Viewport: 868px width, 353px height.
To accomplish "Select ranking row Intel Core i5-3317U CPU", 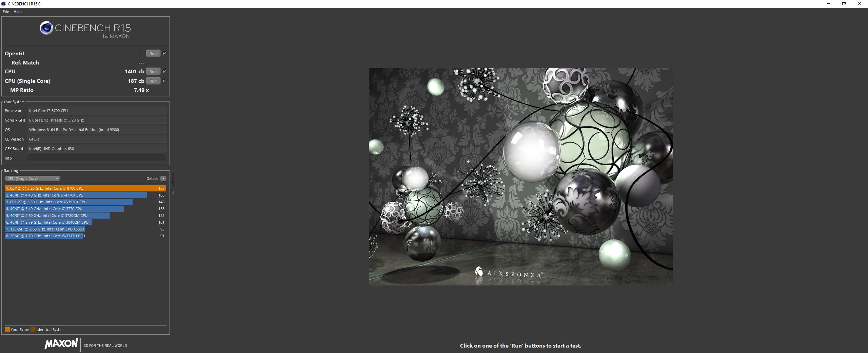I will 85,236.
